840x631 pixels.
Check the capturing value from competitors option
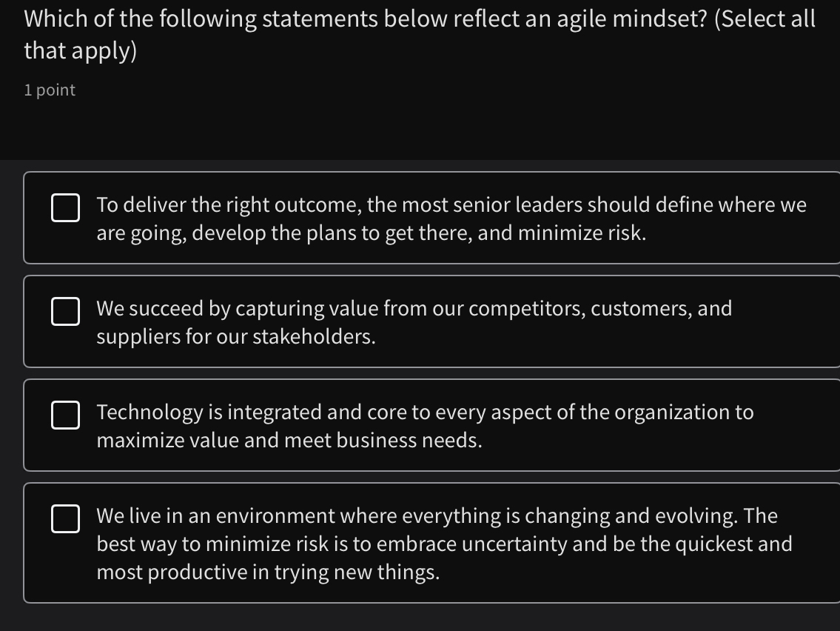(65, 312)
